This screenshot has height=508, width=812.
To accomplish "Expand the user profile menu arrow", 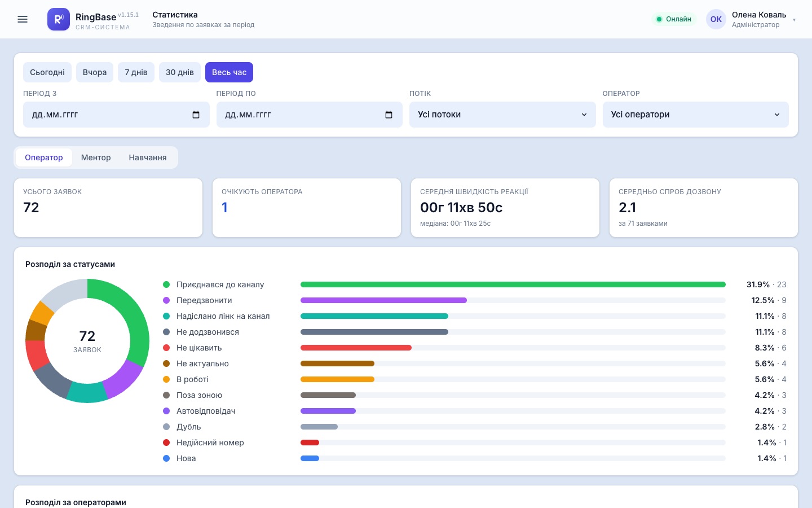I will pyautogui.click(x=794, y=20).
